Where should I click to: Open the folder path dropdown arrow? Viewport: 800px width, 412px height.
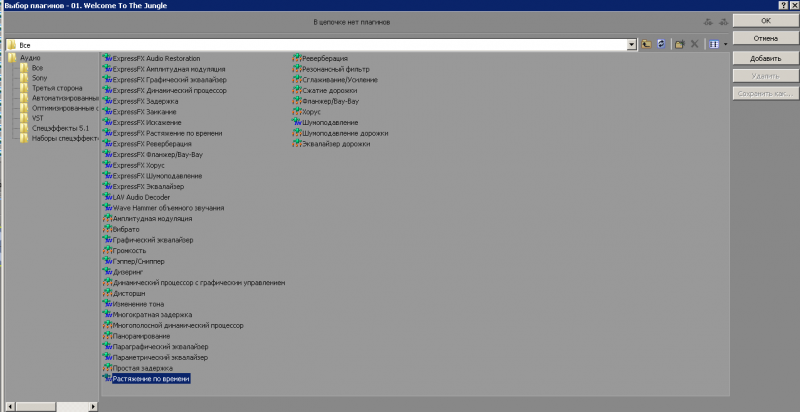pos(631,45)
